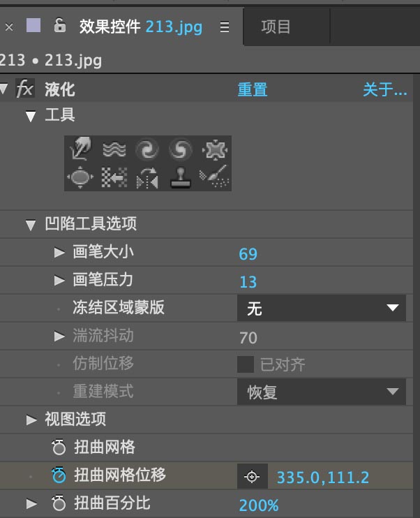The height and width of the screenshot is (518, 420).
Task: Select the Twirl Counterclockwise tool
Action: pos(180,149)
